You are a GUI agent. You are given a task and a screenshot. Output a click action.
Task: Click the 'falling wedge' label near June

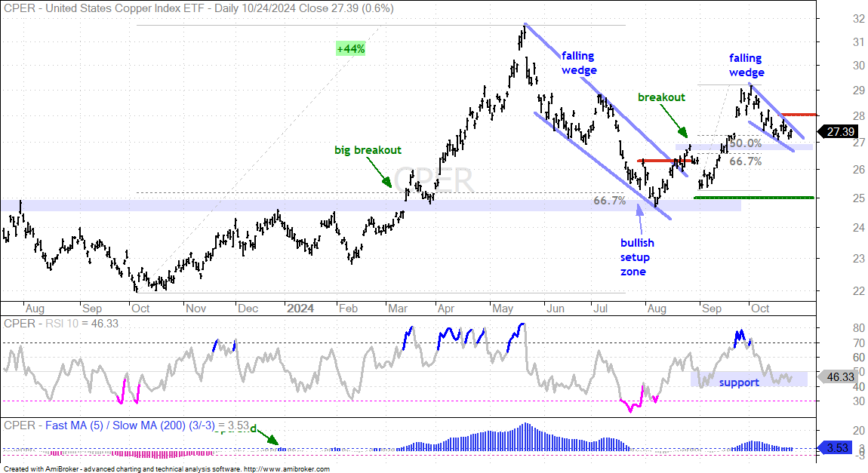click(578, 63)
